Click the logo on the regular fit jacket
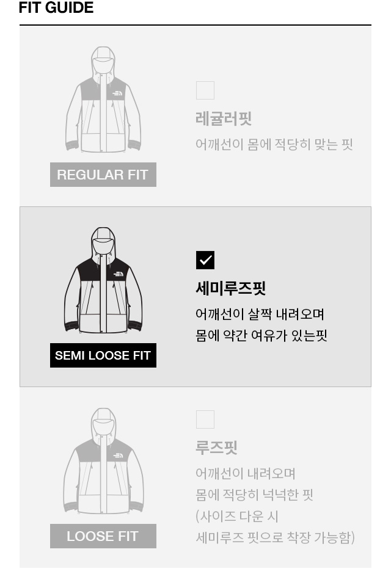Screen dimensions: 391x588 pos(117,93)
